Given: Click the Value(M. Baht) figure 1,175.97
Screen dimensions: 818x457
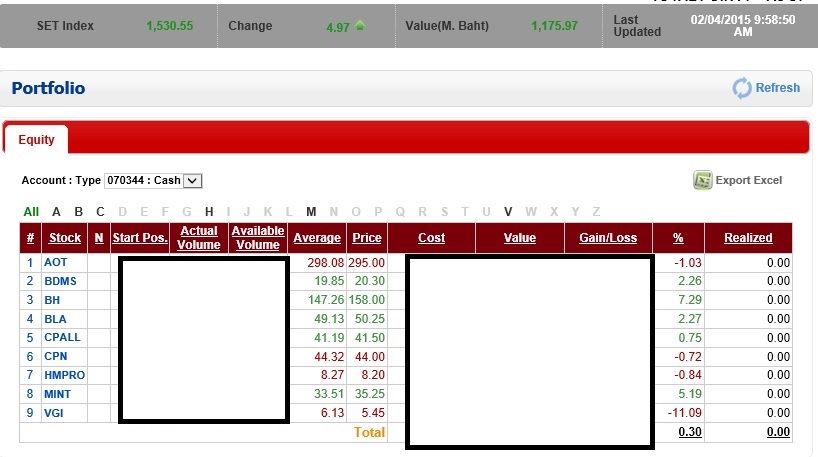Looking at the screenshot, I should (x=555, y=26).
